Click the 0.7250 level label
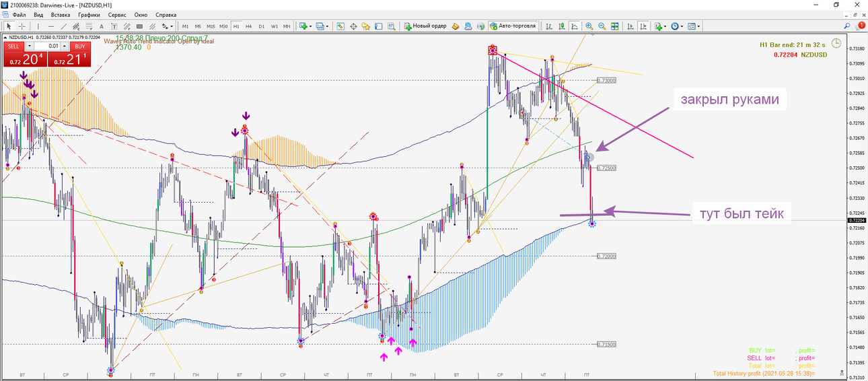Image resolution: width=868 pixels, height=381 pixels. point(608,168)
